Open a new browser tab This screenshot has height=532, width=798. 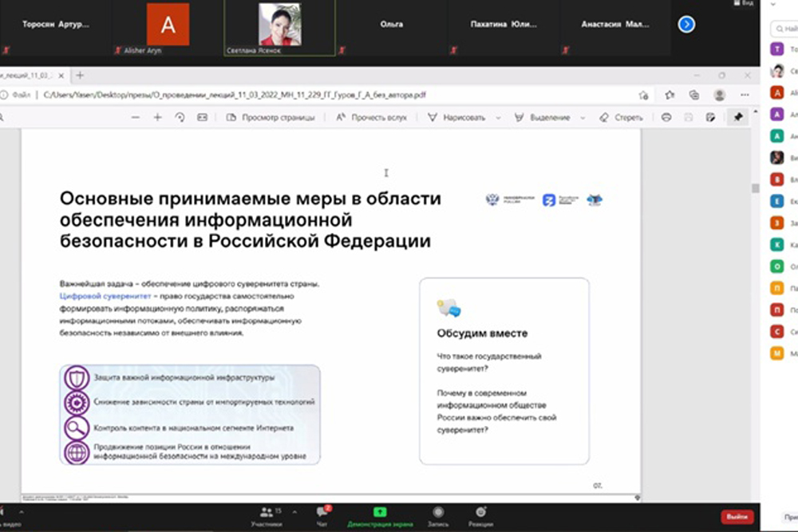(x=80, y=76)
